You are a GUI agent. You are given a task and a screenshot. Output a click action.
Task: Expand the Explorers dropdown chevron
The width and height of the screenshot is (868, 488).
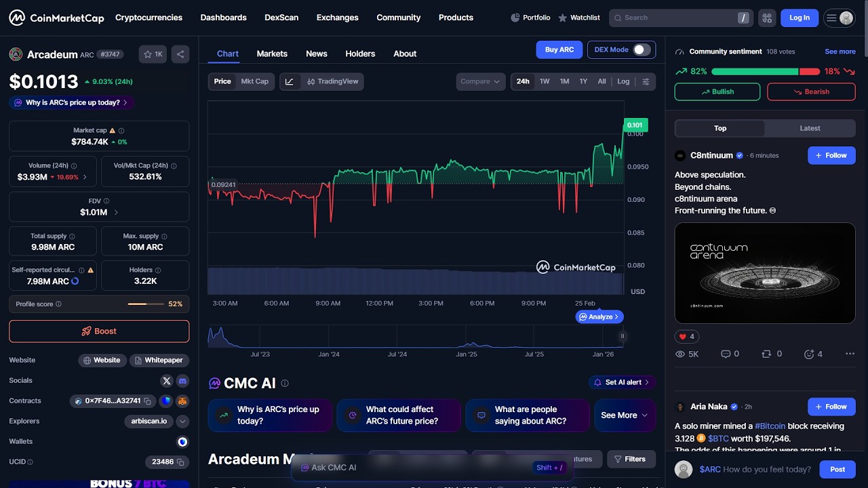point(182,422)
